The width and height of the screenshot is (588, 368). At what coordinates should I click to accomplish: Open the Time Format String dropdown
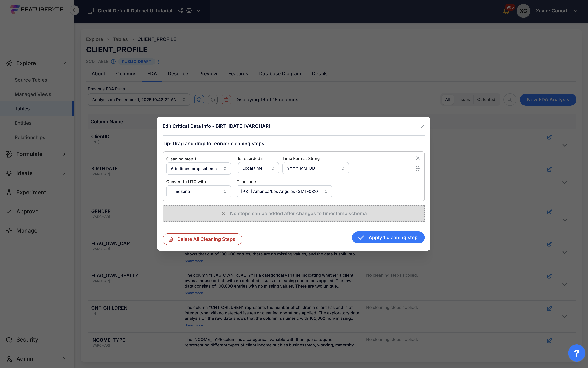click(x=315, y=168)
